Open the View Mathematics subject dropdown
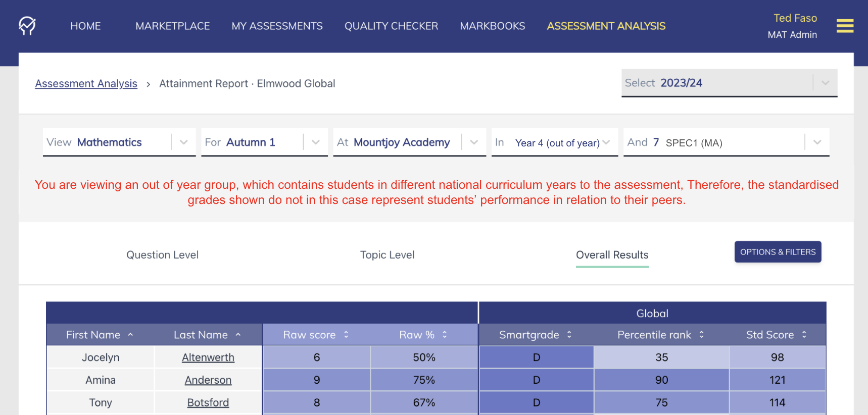Image resolution: width=868 pixels, height=415 pixels. [119, 142]
